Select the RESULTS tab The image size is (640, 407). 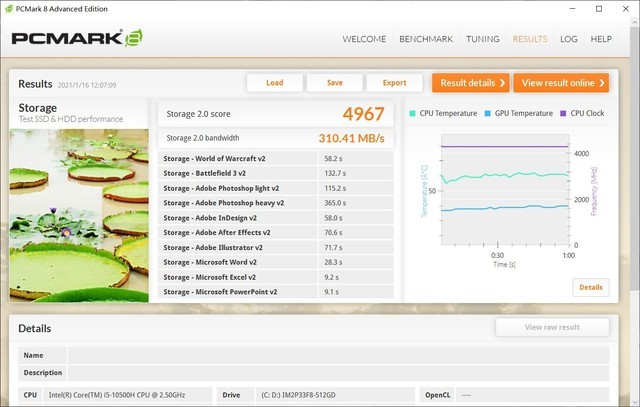coord(530,39)
